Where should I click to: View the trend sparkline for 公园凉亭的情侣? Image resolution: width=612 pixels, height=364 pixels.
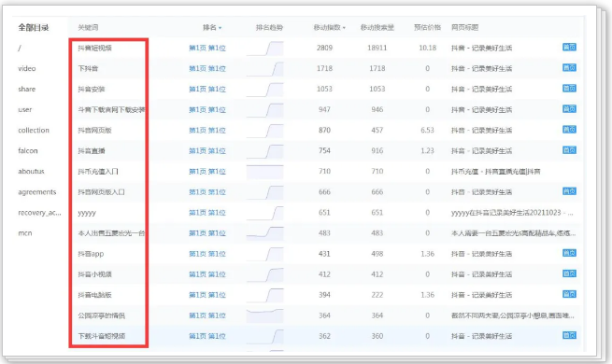click(265, 315)
